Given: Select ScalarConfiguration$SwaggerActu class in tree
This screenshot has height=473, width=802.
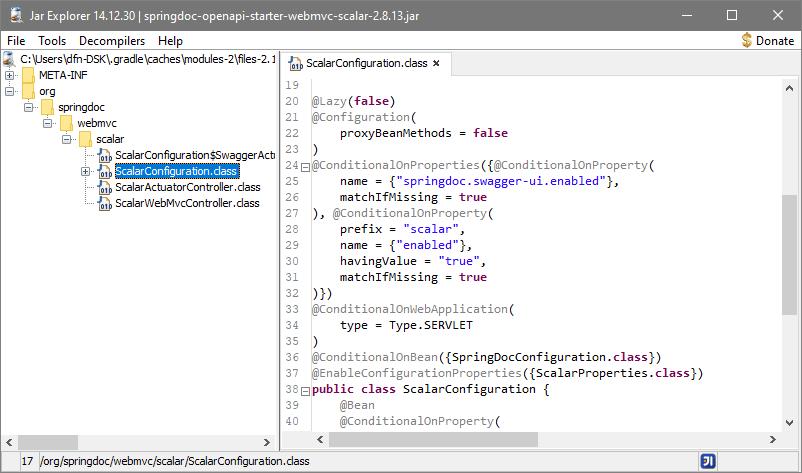Looking at the screenshot, I should point(195,155).
